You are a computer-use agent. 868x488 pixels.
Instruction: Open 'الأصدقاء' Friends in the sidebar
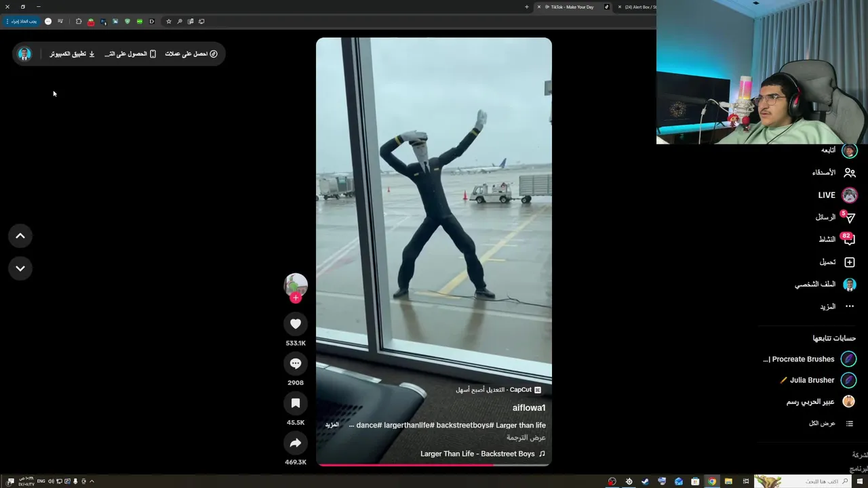pos(834,173)
